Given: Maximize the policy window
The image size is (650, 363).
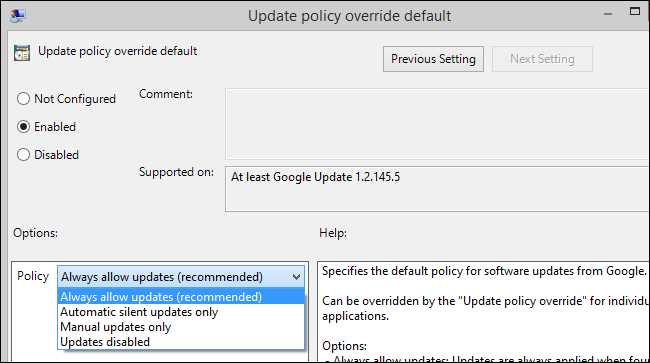Looking at the screenshot, I should (x=635, y=12).
